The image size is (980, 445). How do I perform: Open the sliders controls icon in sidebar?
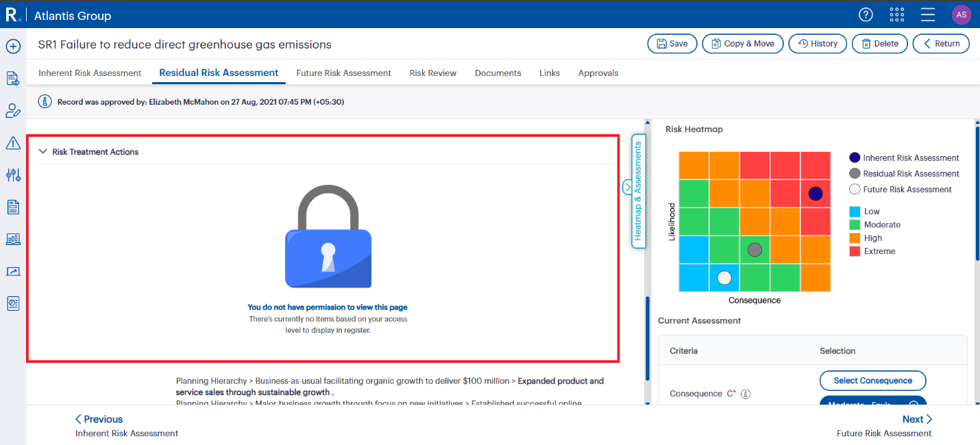click(x=13, y=175)
